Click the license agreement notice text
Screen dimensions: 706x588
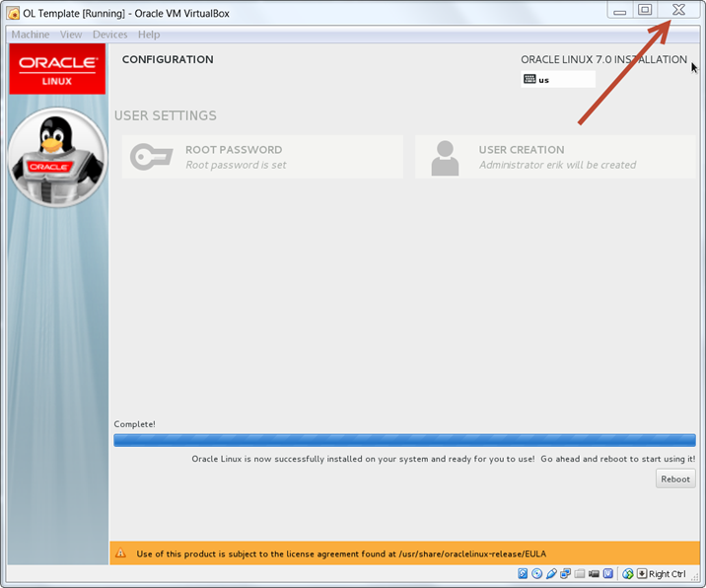(x=341, y=553)
